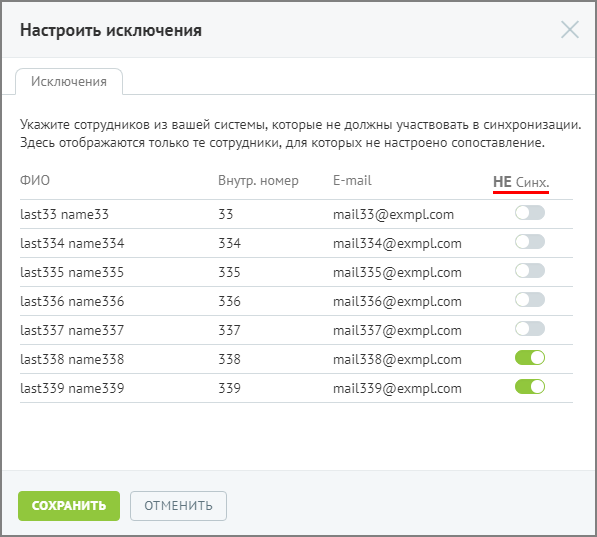Click internal number 33 cell
Viewport: 597px width, 537px height.
(225, 214)
